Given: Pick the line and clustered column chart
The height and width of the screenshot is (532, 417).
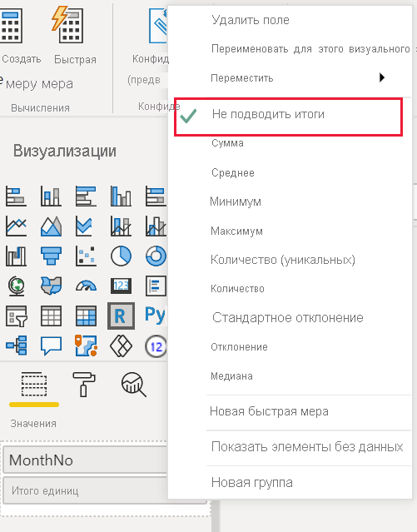Looking at the screenshot, I should click(156, 226).
